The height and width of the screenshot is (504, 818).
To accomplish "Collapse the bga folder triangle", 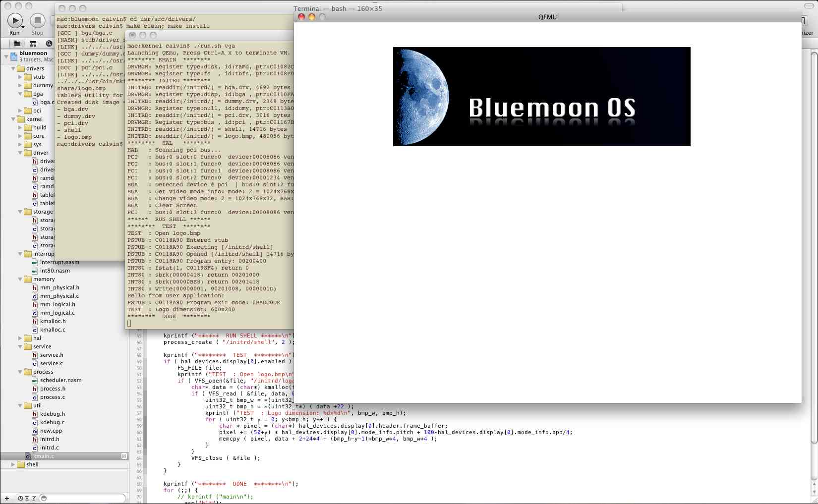I will (x=20, y=94).
